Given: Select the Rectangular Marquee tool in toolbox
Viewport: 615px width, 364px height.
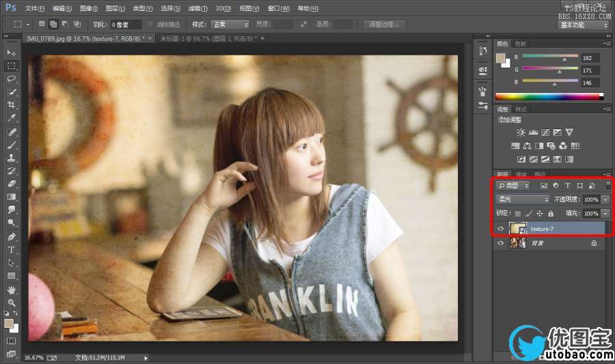Looking at the screenshot, I should point(12,66).
